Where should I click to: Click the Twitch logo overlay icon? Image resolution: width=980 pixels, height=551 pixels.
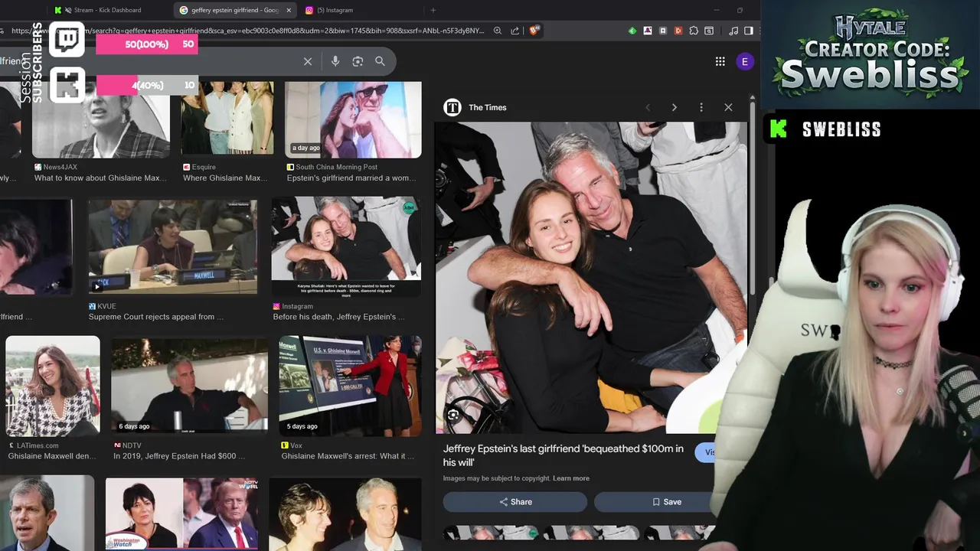(67, 40)
